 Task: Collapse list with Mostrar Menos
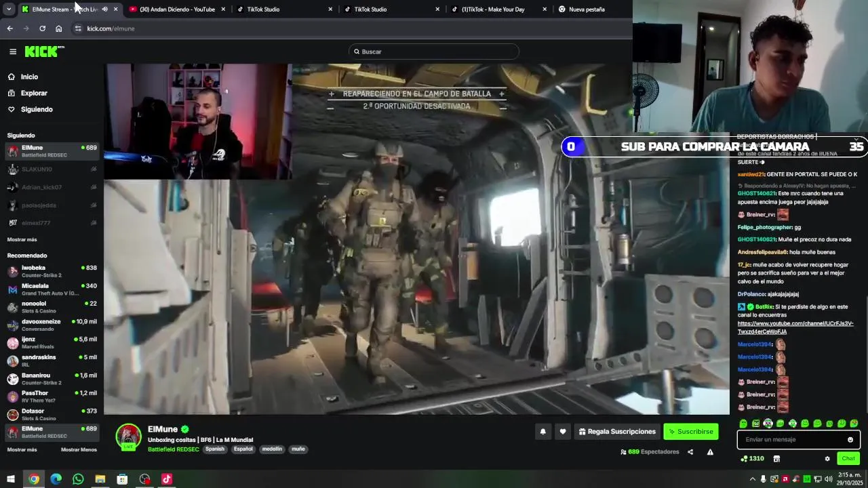[79, 449]
